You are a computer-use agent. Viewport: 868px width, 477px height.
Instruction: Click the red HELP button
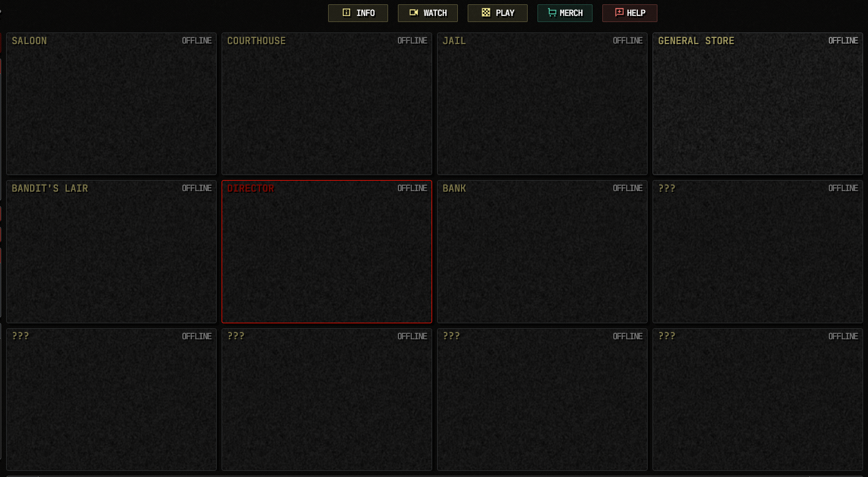pyautogui.click(x=630, y=13)
